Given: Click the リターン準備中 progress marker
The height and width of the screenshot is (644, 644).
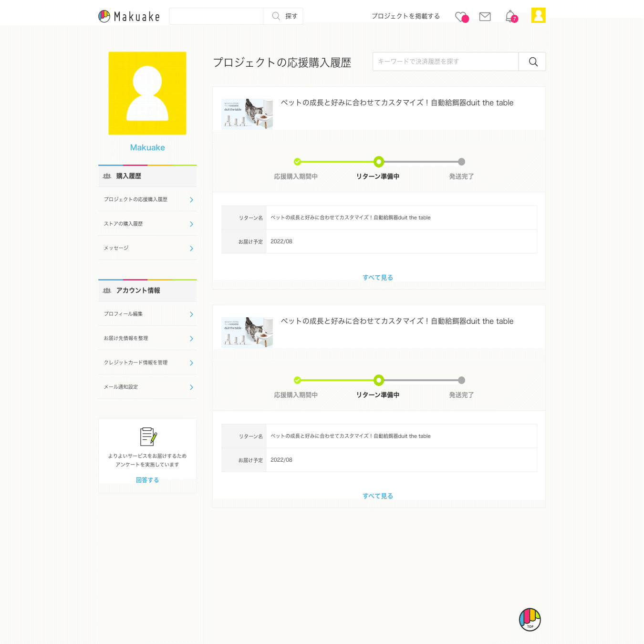Looking at the screenshot, I should pos(378,162).
